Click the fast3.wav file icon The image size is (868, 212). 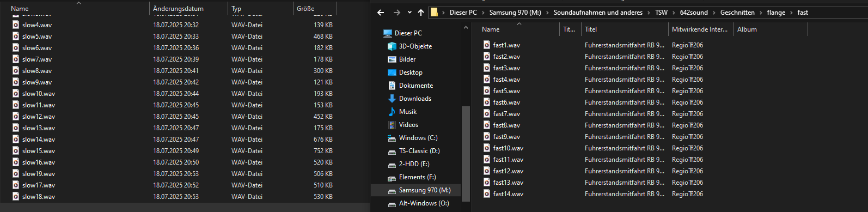coord(486,68)
